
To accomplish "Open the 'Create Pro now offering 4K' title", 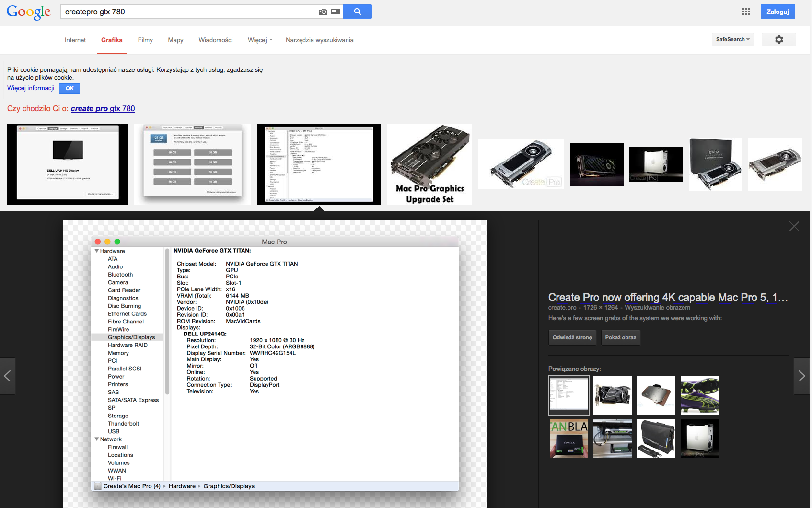I will (x=668, y=297).
